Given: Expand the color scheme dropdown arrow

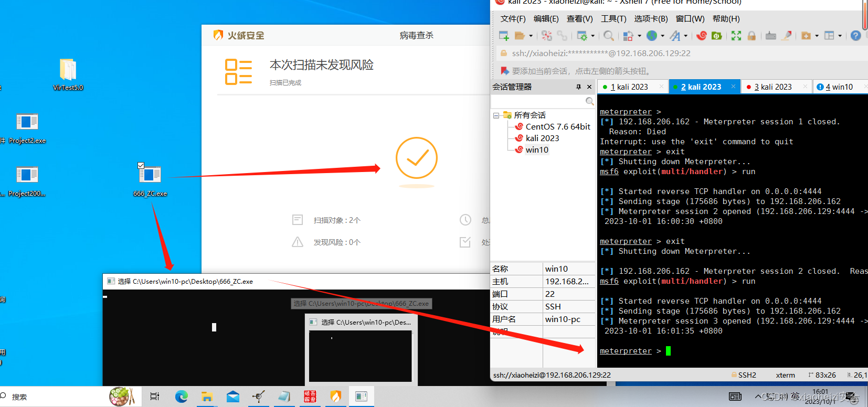Looking at the screenshot, I should click(x=639, y=36).
